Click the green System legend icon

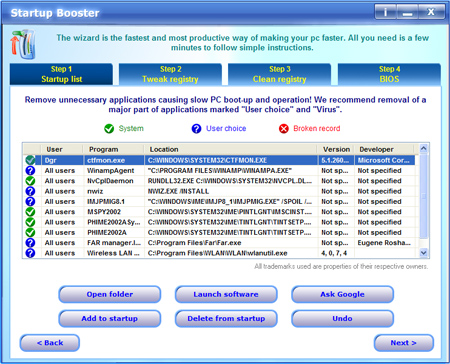109,129
